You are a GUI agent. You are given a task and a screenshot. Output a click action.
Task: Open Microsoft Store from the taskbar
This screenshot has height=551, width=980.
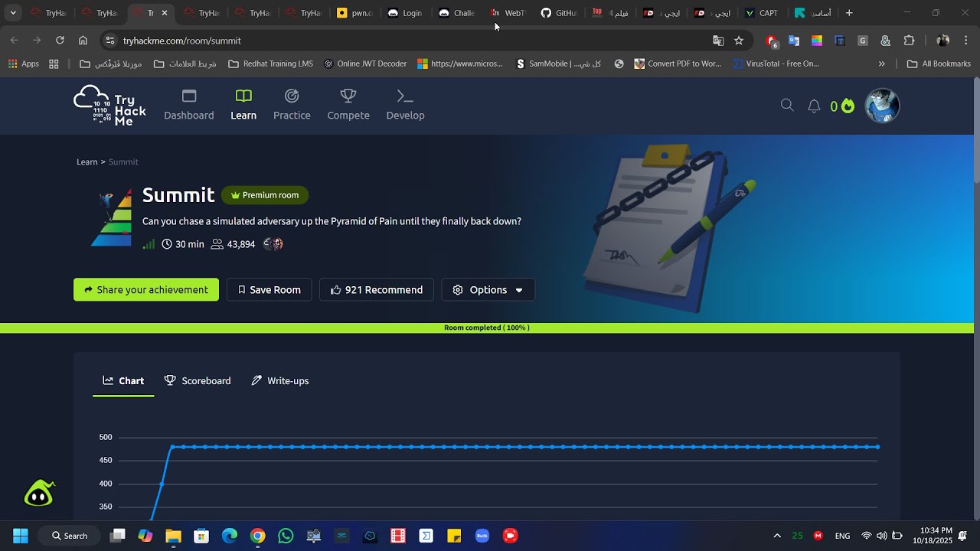tap(201, 536)
